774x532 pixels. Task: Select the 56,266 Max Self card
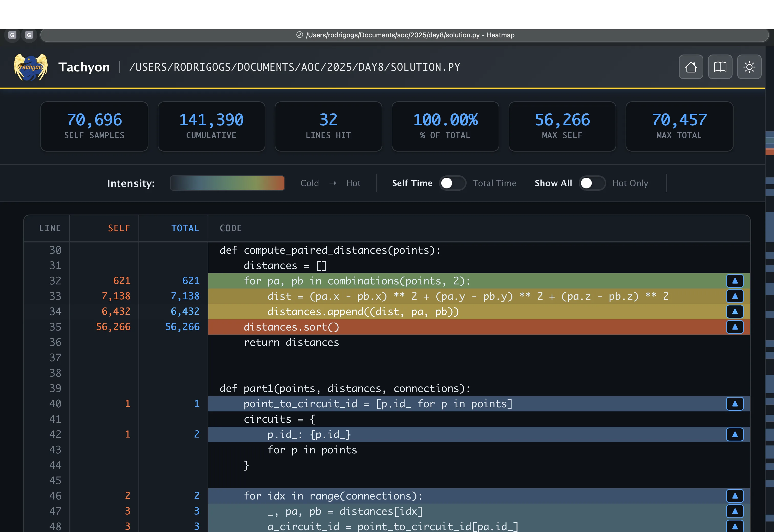[562, 126]
